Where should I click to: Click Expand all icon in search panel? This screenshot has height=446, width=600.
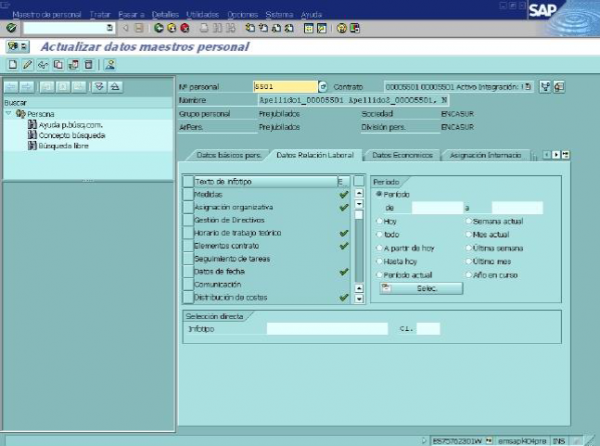(99, 87)
